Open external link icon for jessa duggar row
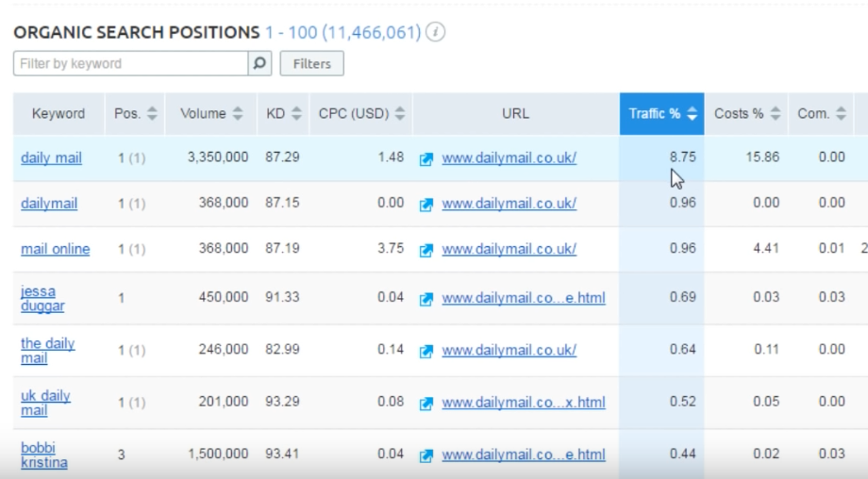The image size is (868, 479). point(426,299)
